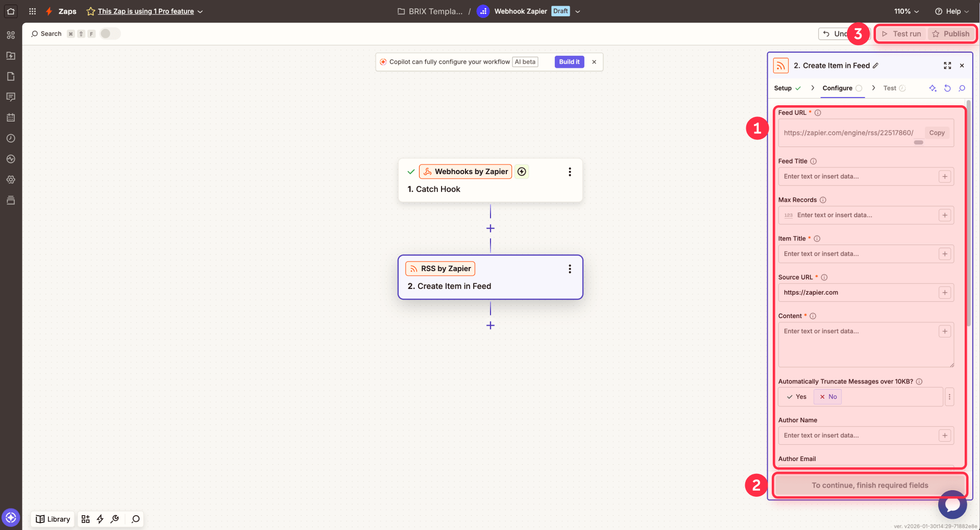Open the Webhook Zapier Draft chevron menu
980x530 pixels.
(x=578, y=11)
